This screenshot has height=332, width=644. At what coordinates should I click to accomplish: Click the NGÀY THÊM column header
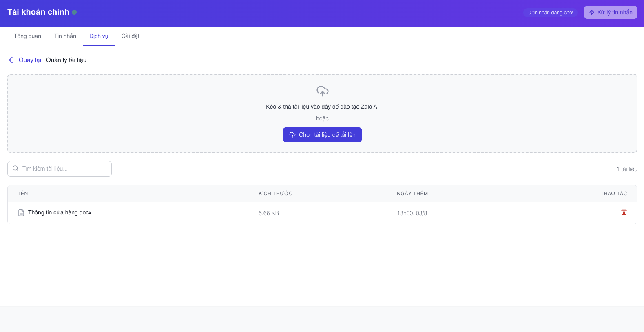(x=412, y=194)
